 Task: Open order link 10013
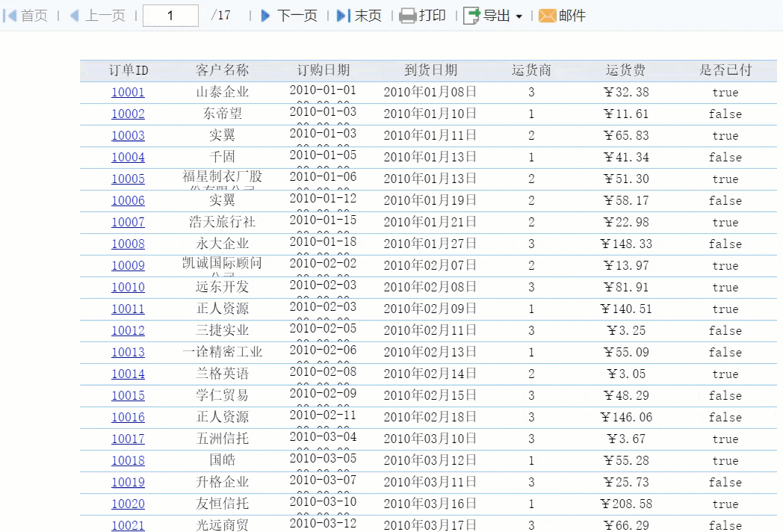128,352
